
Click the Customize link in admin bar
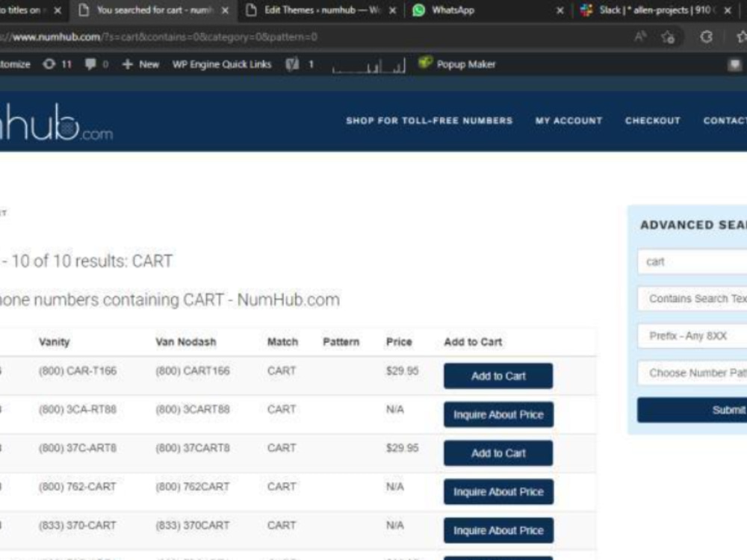[14, 64]
